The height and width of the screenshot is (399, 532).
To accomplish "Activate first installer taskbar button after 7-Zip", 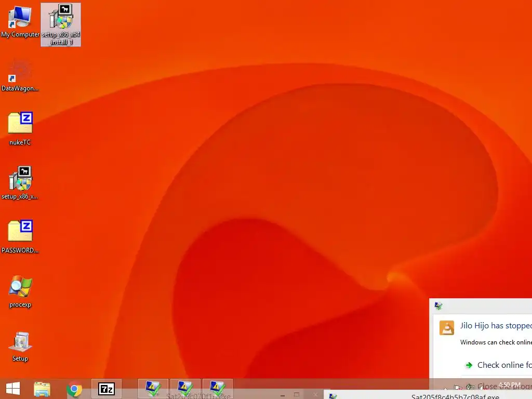I will 153,389.
